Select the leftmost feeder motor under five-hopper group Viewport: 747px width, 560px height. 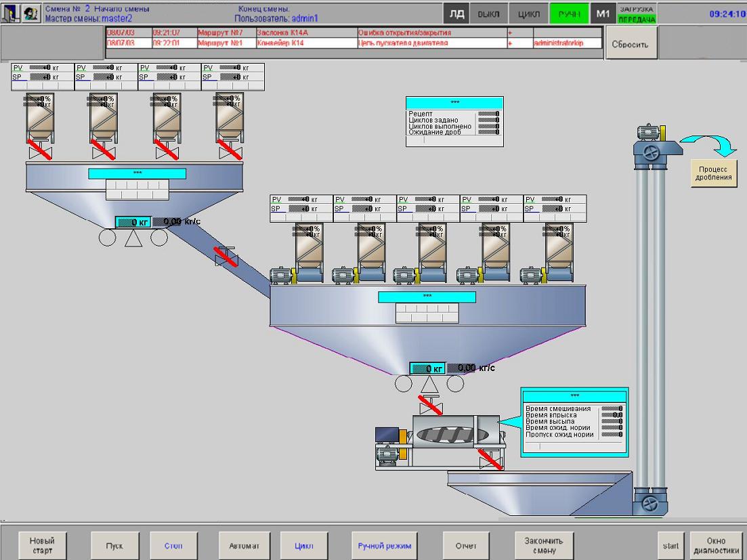point(280,276)
